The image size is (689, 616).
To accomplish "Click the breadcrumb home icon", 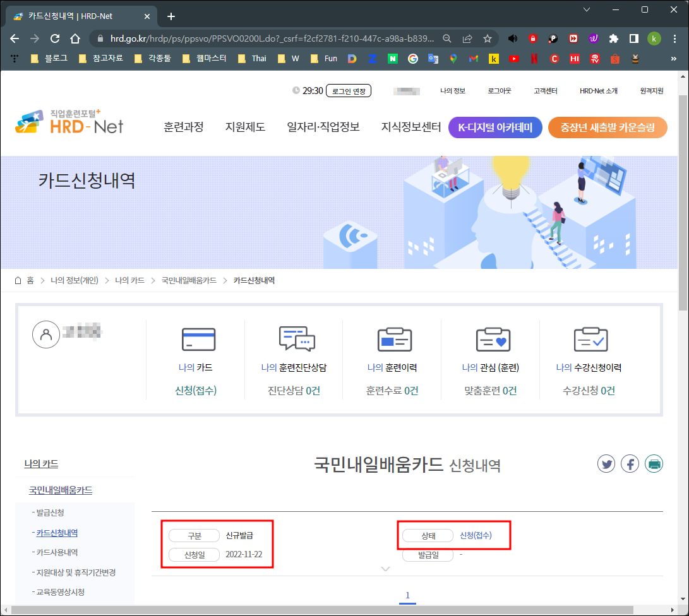I will pyautogui.click(x=18, y=280).
